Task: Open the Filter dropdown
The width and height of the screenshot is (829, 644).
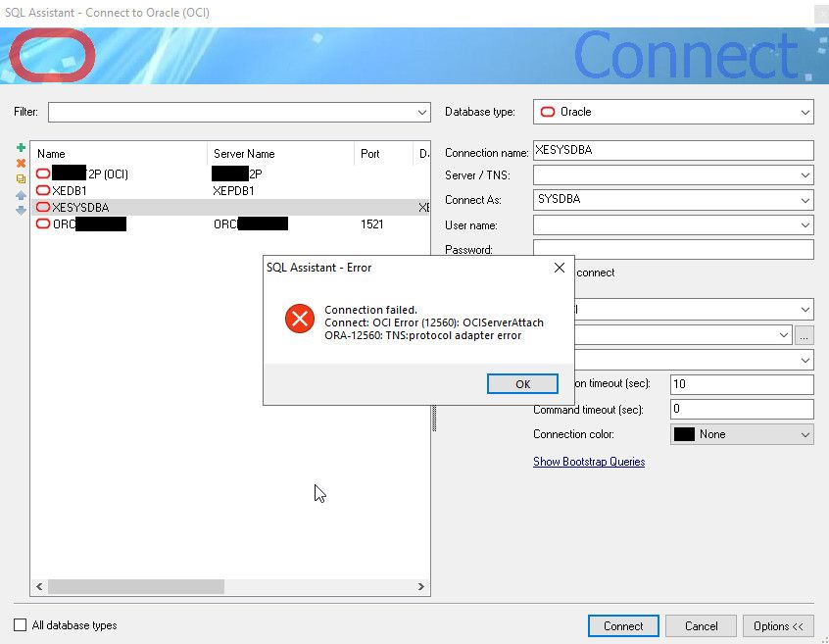Action: coord(422,112)
